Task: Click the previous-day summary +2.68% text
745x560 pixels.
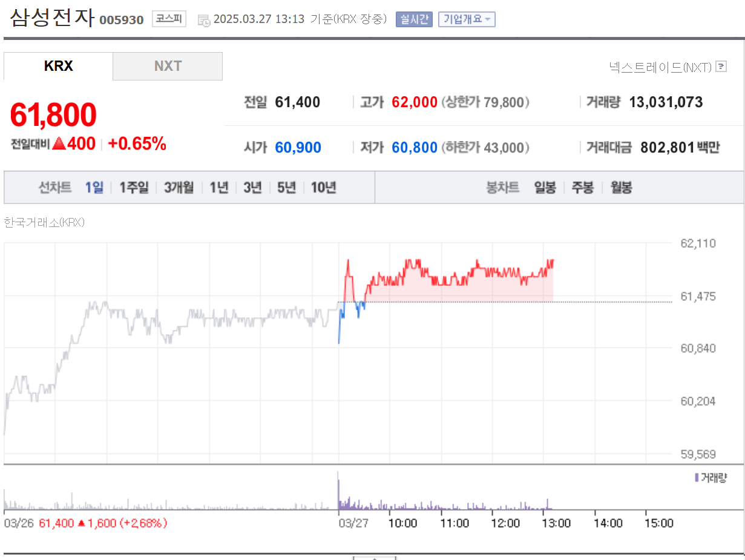Action: [x=143, y=523]
